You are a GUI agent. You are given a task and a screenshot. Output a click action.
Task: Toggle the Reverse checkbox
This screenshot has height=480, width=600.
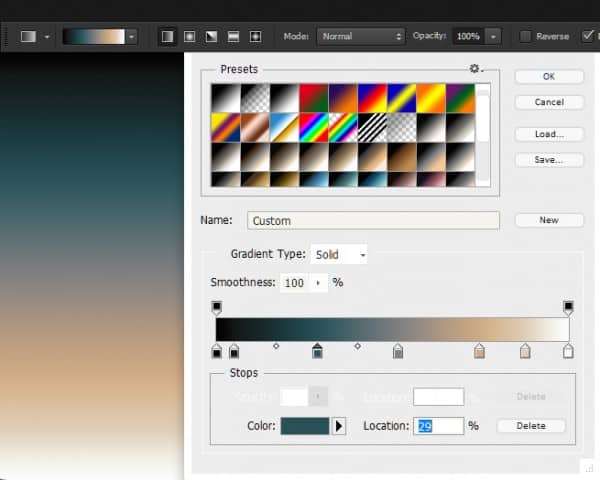(525, 36)
